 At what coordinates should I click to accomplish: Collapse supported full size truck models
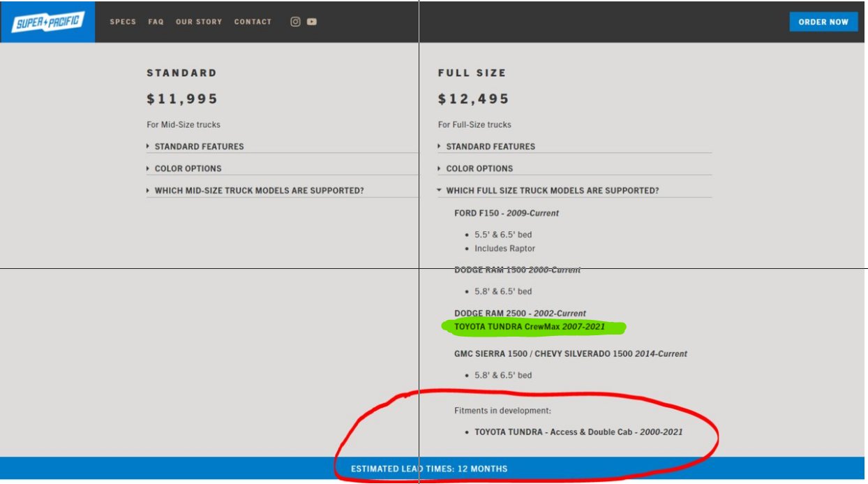[575, 191]
